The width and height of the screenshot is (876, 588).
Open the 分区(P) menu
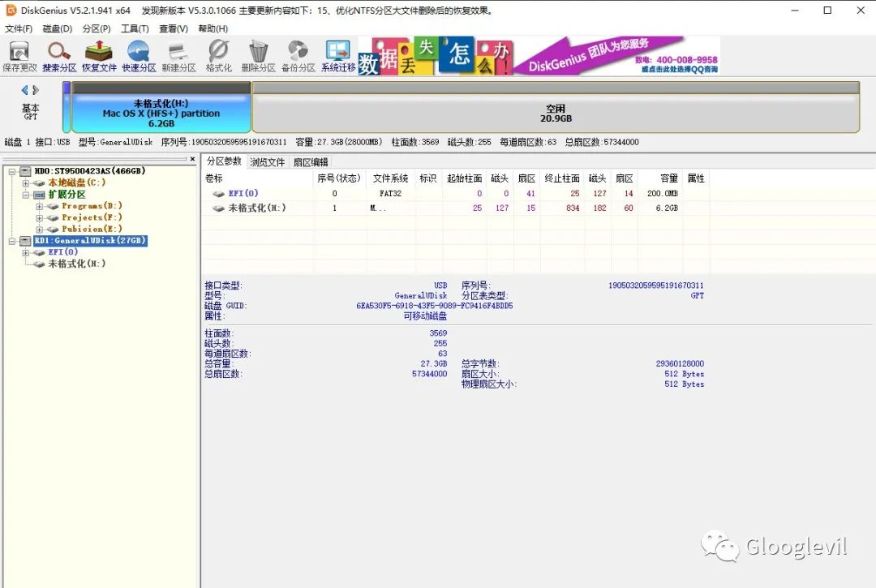(x=96, y=28)
